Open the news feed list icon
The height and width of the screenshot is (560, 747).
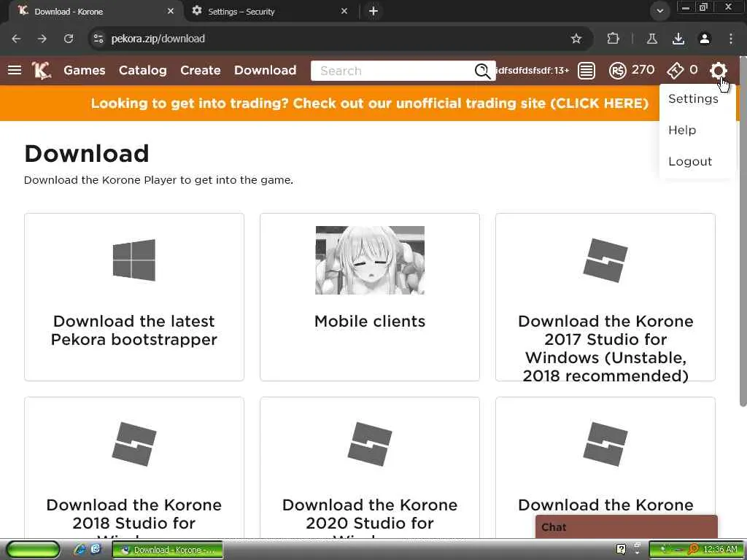[x=586, y=71]
